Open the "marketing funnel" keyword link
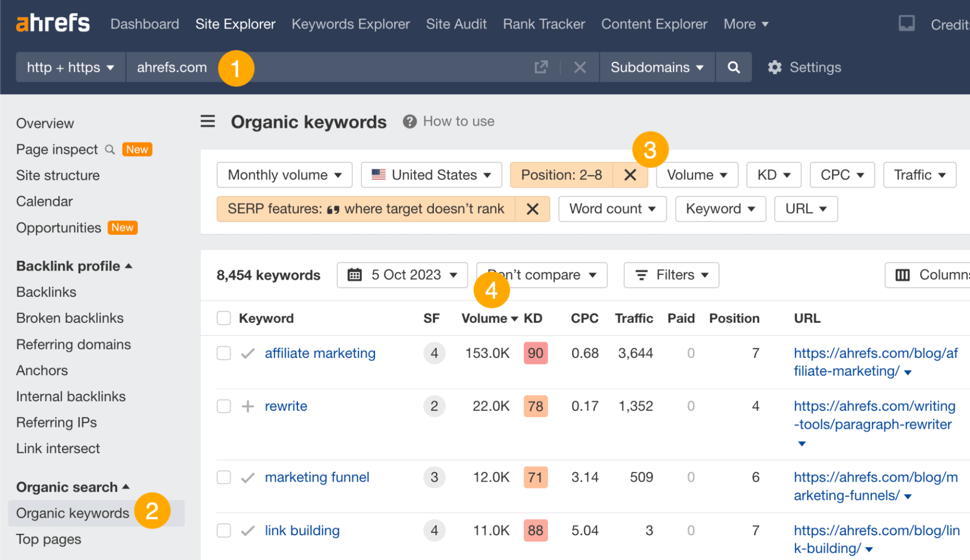The image size is (970, 560). [x=316, y=477]
